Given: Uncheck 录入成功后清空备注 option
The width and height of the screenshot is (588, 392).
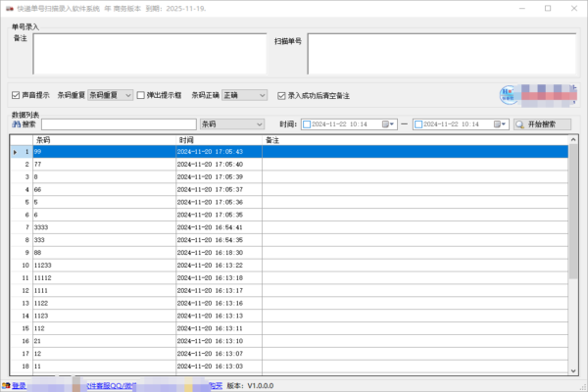Looking at the screenshot, I should 280,95.
